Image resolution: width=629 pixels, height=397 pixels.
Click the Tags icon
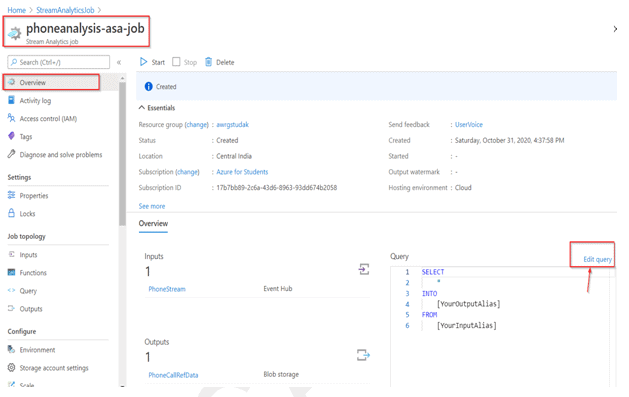[x=12, y=136]
